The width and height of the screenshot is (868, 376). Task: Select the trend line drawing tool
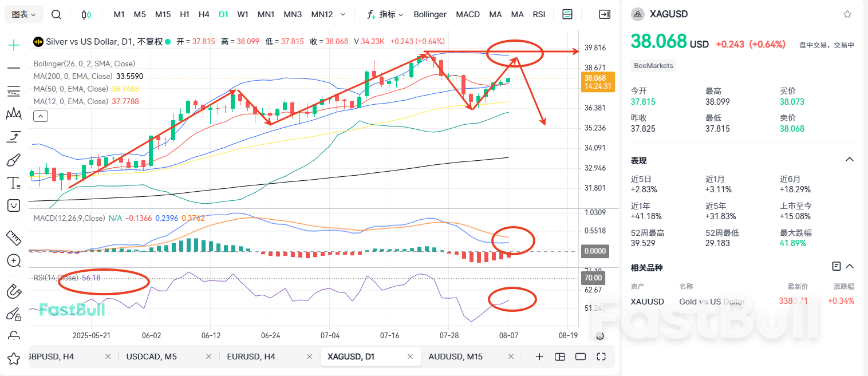coord(14,68)
